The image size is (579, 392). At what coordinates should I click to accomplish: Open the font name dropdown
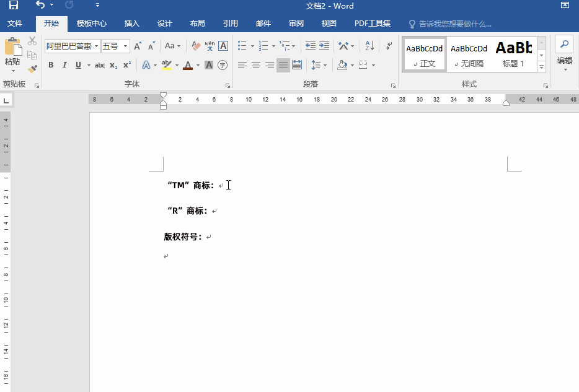[97, 46]
